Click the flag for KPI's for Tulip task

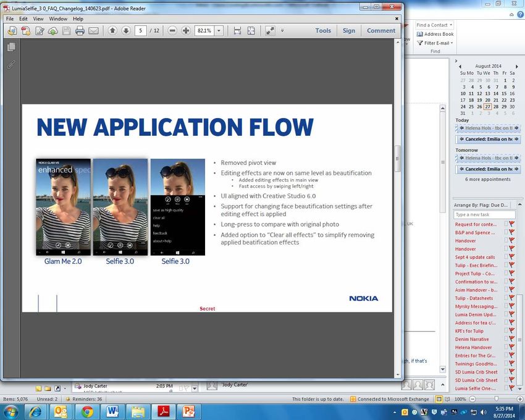511,330
